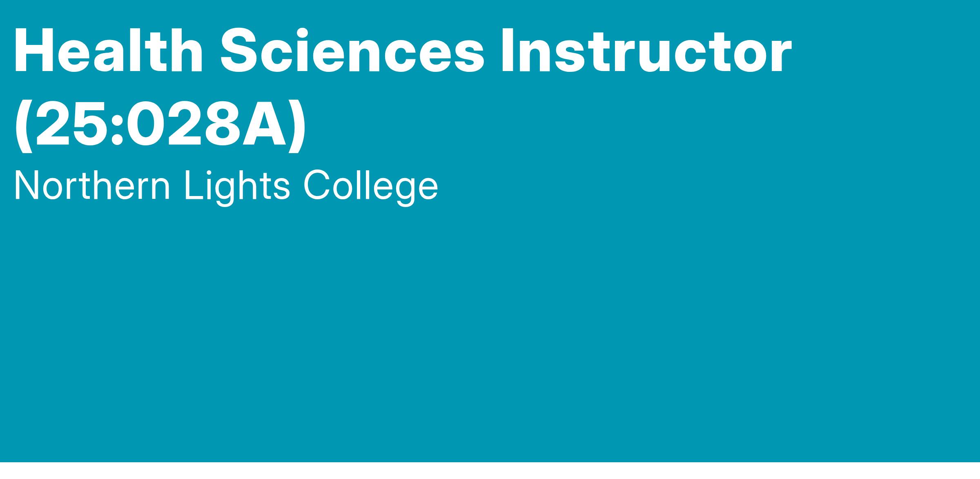Click the capital "C" of "College"

[317, 186]
